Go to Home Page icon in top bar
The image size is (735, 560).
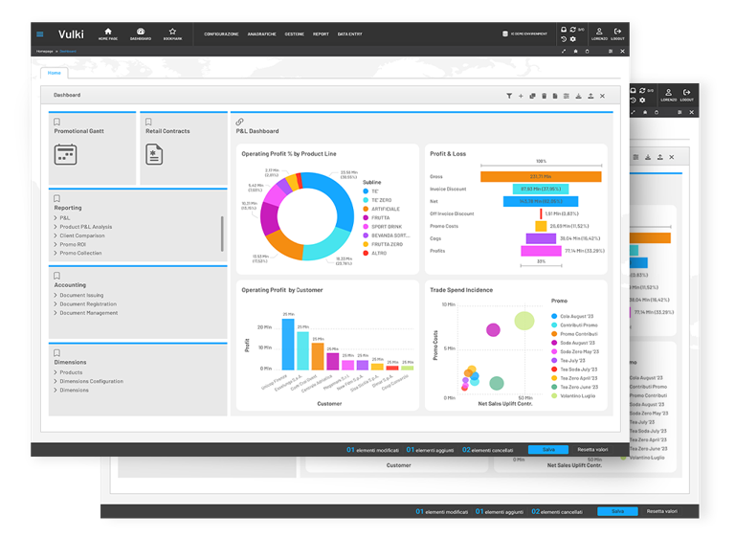(107, 34)
